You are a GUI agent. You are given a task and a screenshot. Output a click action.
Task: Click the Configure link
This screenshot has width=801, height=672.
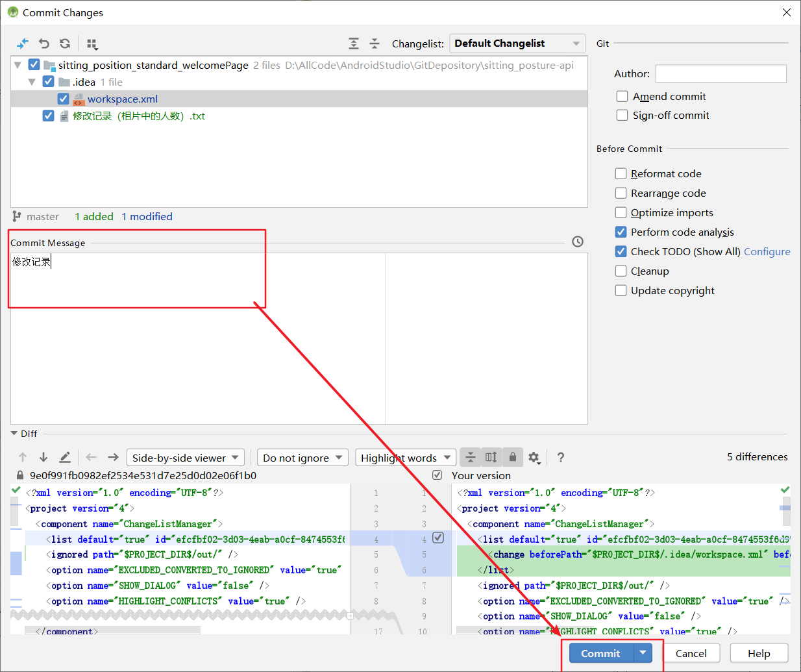(767, 251)
